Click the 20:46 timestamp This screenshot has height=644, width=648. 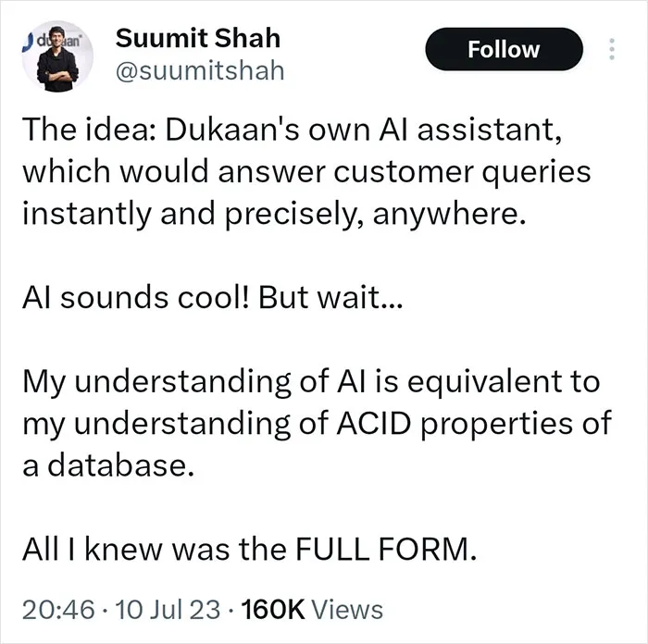[x=58, y=609]
